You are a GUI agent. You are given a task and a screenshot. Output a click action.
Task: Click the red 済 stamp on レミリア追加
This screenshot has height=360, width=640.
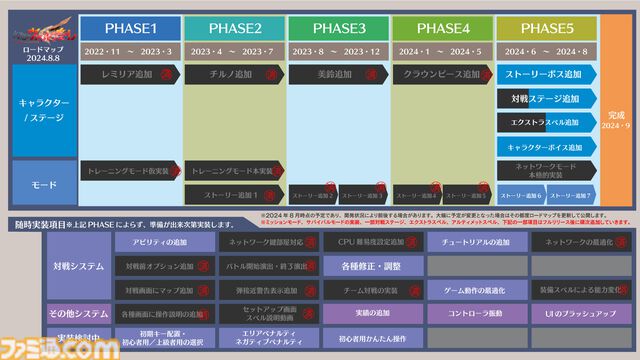click(166, 74)
